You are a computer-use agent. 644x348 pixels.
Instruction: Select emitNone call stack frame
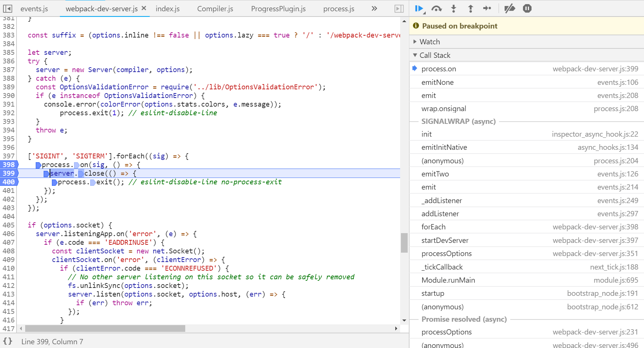pyautogui.click(x=526, y=82)
